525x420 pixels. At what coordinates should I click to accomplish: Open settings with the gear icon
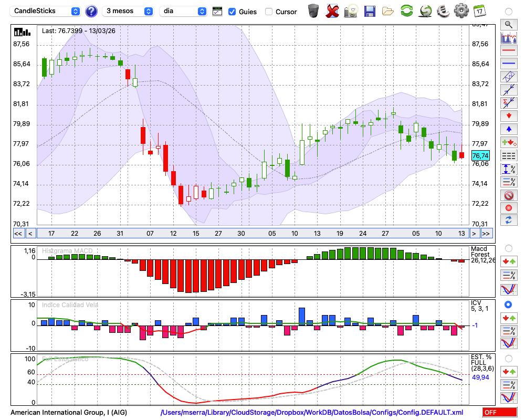click(x=461, y=11)
